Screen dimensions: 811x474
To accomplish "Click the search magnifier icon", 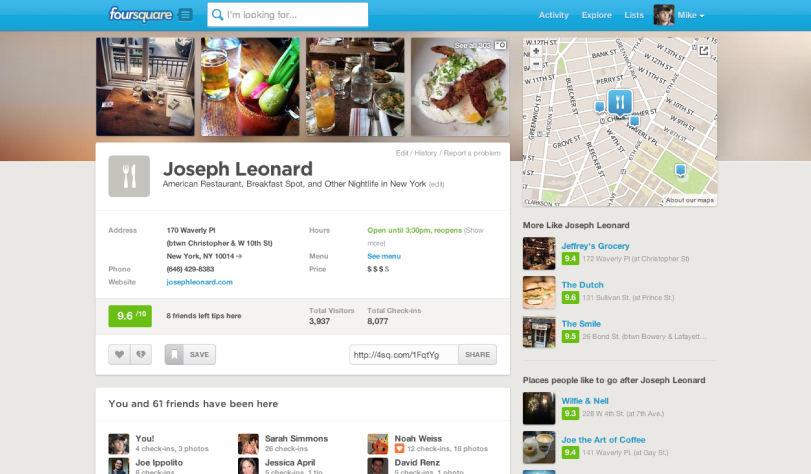I will pyautogui.click(x=218, y=15).
